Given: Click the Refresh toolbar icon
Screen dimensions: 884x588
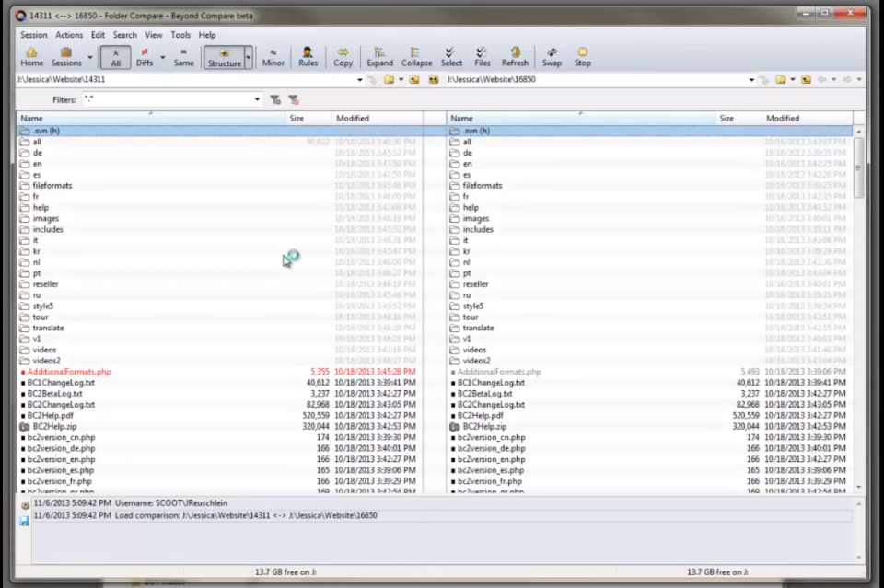Looking at the screenshot, I should click(515, 55).
